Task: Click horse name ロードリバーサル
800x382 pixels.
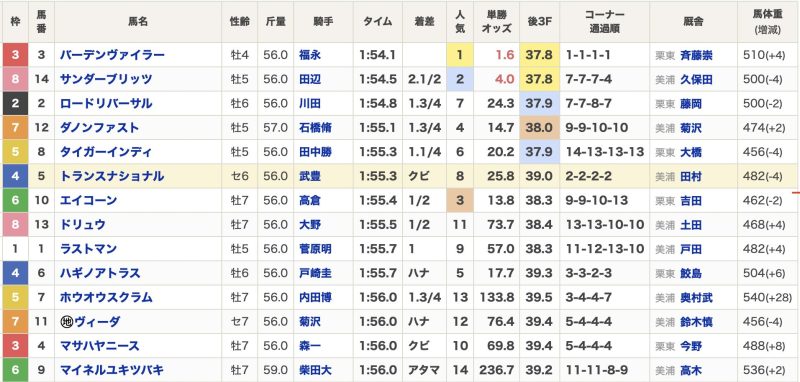Action: point(106,104)
